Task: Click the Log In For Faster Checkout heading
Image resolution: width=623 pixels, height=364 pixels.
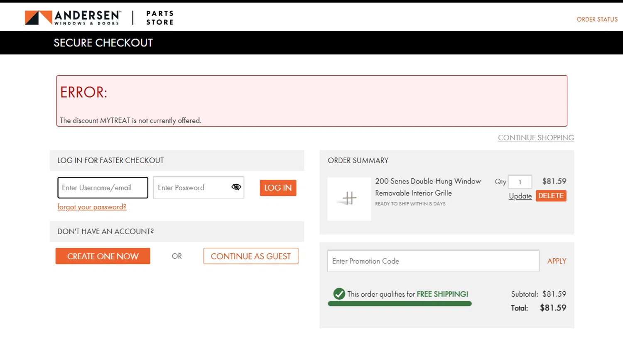Action: point(110,160)
